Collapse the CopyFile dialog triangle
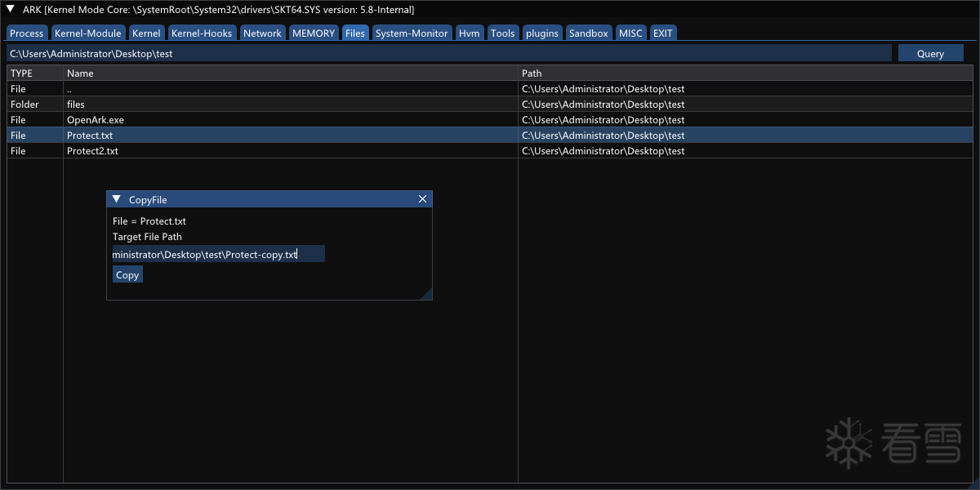Screen dimensions: 980x490 (x=117, y=199)
